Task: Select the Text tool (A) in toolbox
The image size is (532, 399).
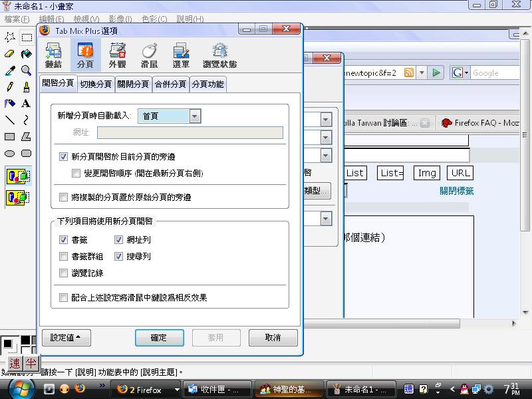Action: (x=26, y=103)
